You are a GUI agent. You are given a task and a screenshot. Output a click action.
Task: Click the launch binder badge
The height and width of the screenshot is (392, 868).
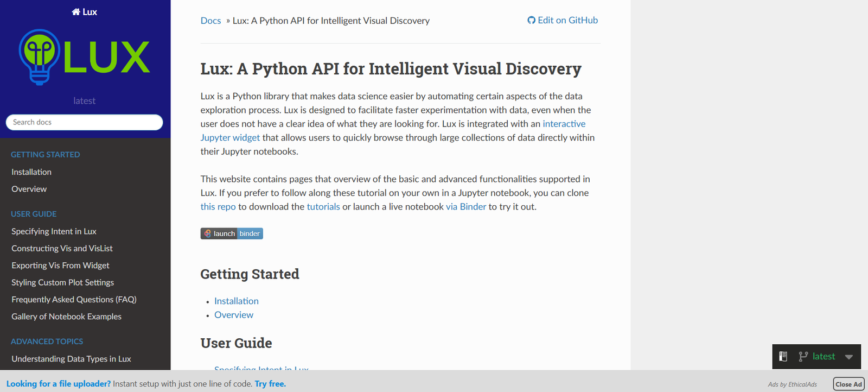click(232, 233)
